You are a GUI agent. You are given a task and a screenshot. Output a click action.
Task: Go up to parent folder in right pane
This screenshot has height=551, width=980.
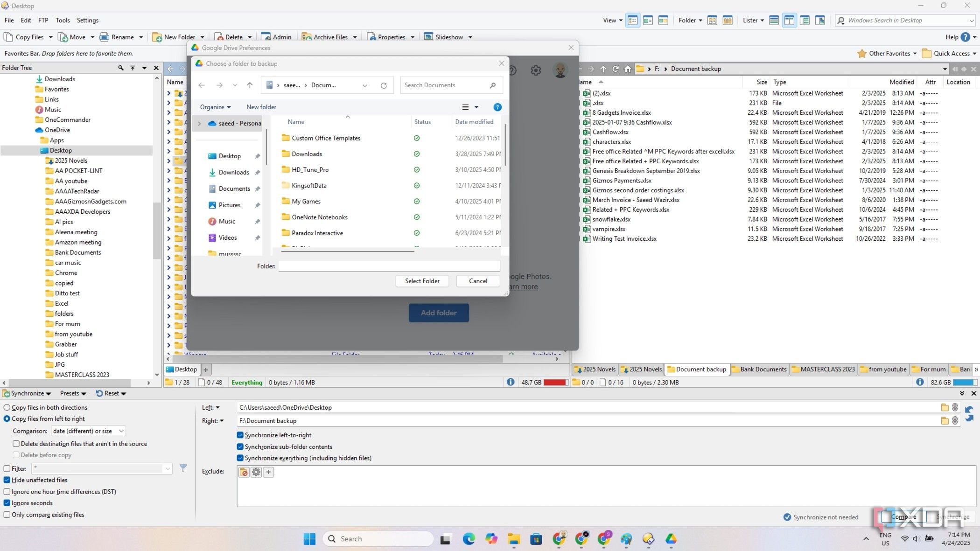coord(603,69)
